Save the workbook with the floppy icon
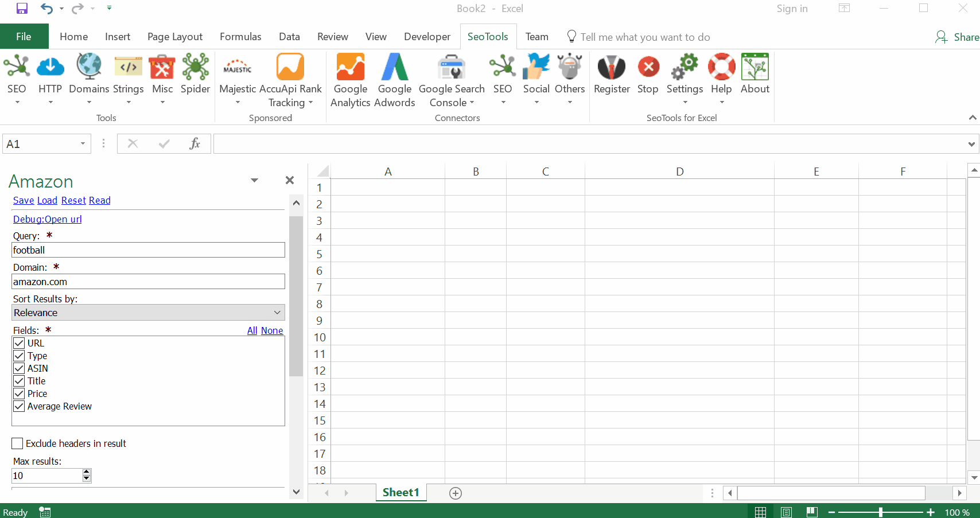 (x=22, y=9)
